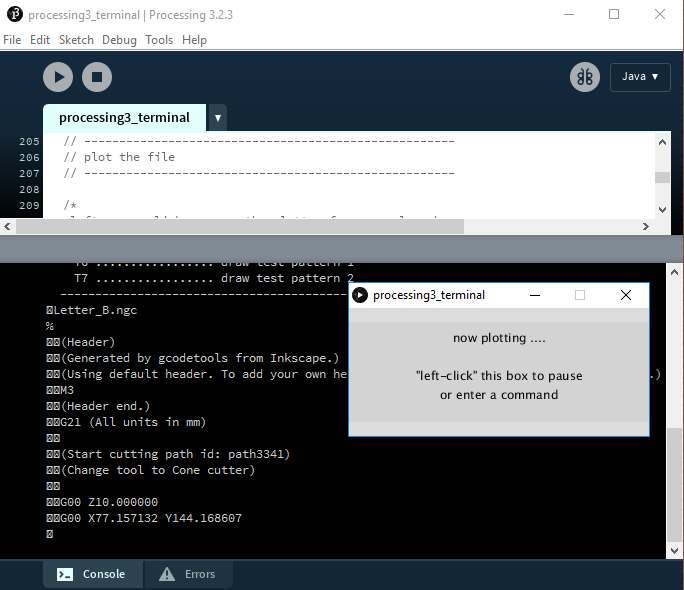The height and width of the screenshot is (590, 684).
Task: Close the processing3_terminal sketch window
Action: coord(626,295)
